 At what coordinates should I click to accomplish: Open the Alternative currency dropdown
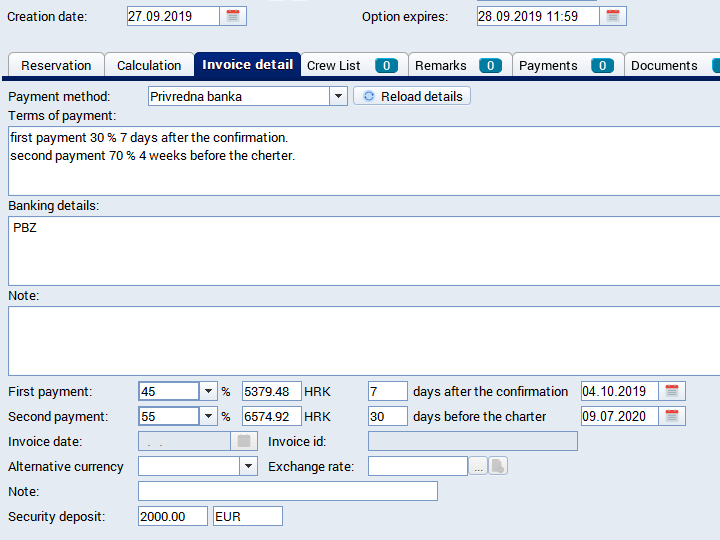click(x=248, y=466)
